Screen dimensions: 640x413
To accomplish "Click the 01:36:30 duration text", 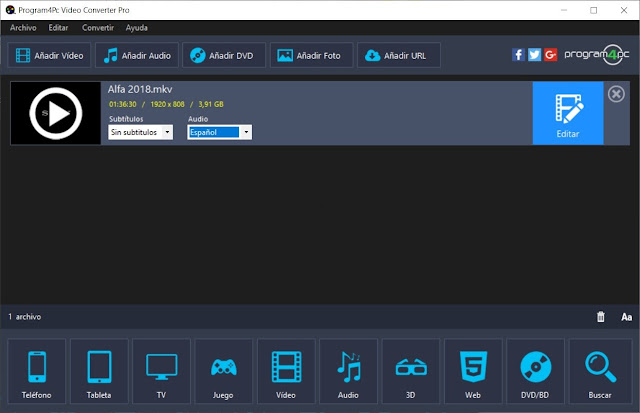I will click(x=122, y=104).
